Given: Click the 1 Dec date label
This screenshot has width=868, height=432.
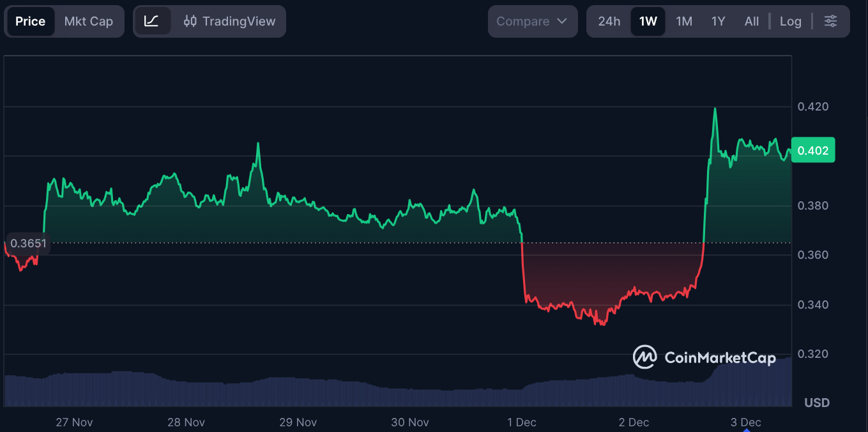Looking at the screenshot, I should (x=522, y=422).
